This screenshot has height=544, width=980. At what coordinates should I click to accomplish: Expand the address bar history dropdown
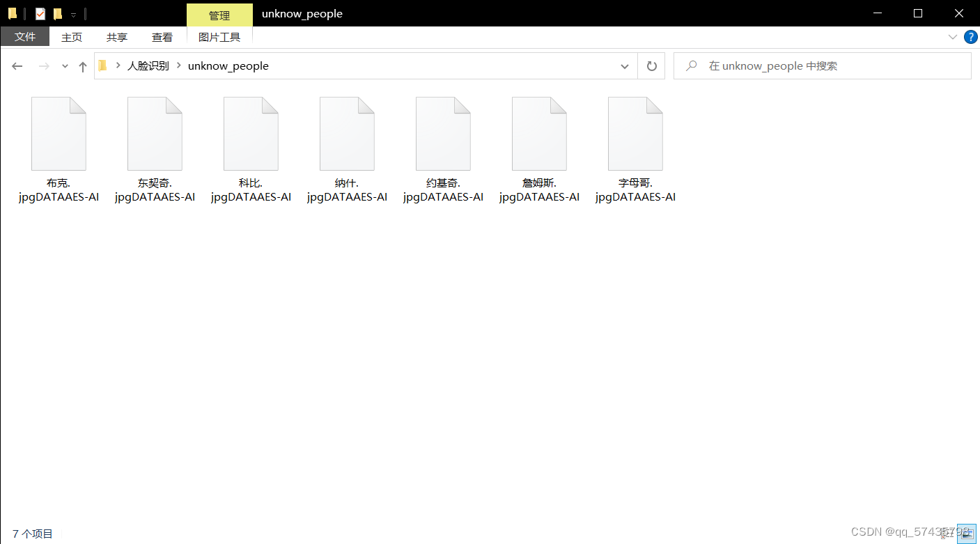[x=625, y=66]
